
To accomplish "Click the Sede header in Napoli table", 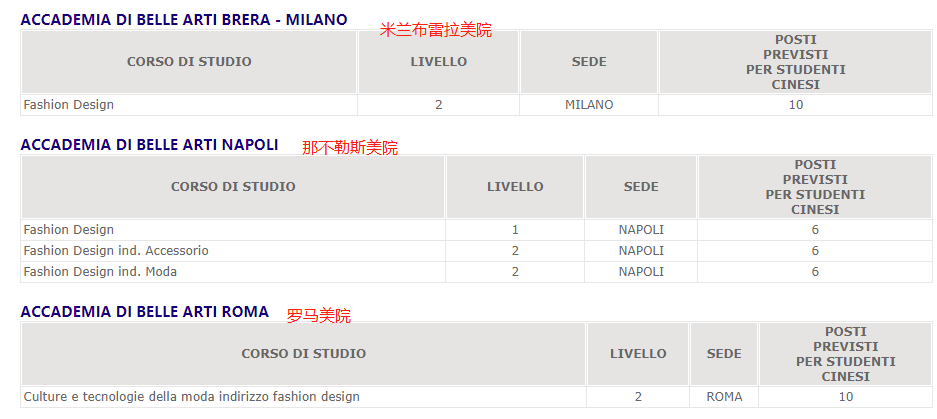I will tap(641, 187).
